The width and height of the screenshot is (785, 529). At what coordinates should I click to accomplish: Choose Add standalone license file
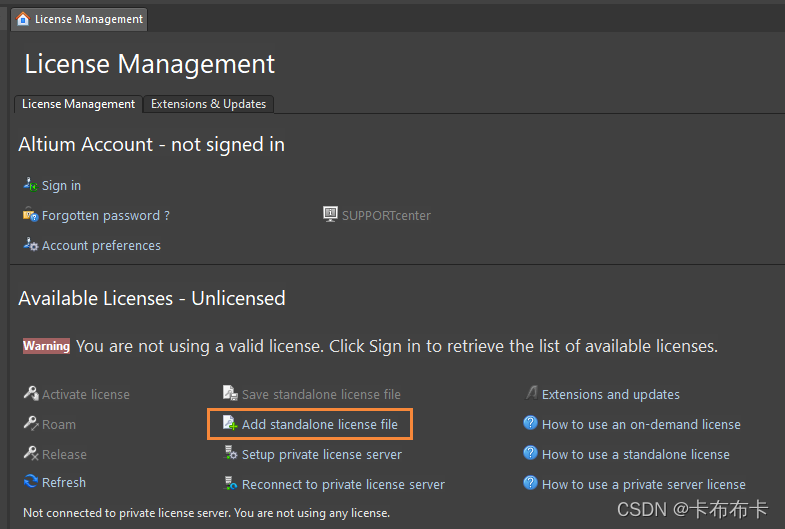[319, 425]
